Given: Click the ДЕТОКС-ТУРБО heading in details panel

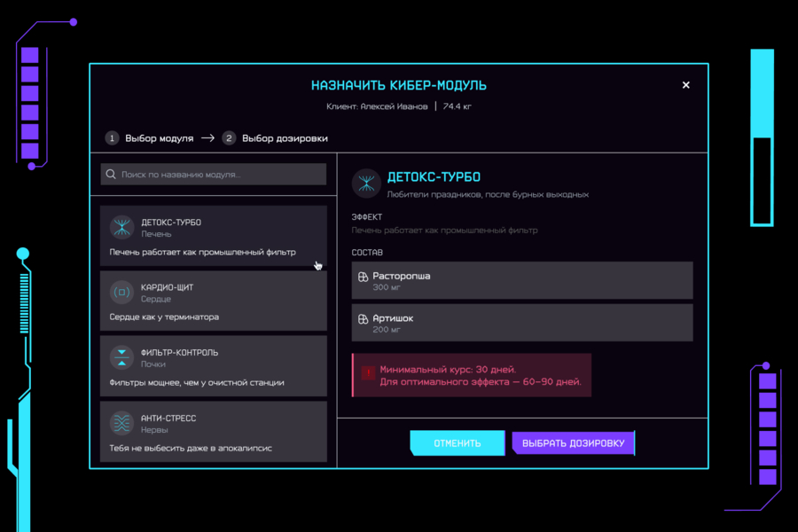Looking at the screenshot, I should pos(434,177).
